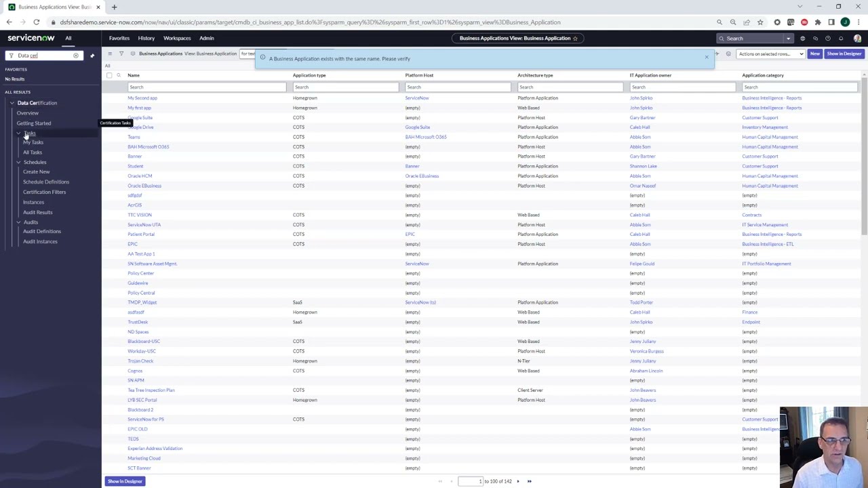Screen dimensions: 868x488
Task: Open the Tea Tree Inspection Plan record
Action: coord(151,390)
